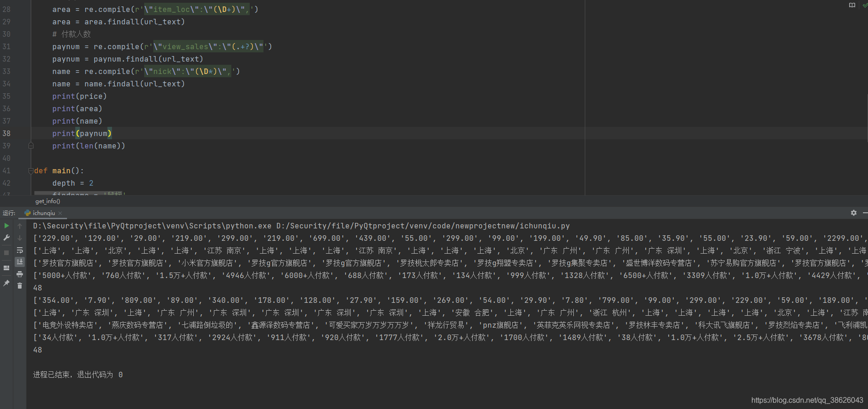
Task: Click '罗技官方旗舰店' first shop name output
Action: 68,263
